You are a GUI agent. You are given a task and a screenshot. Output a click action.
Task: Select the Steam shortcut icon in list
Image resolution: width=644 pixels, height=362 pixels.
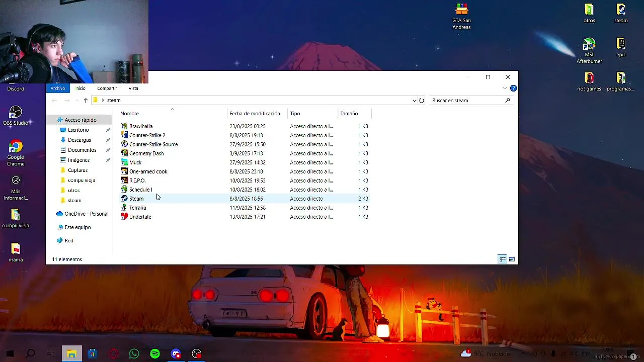click(x=124, y=199)
